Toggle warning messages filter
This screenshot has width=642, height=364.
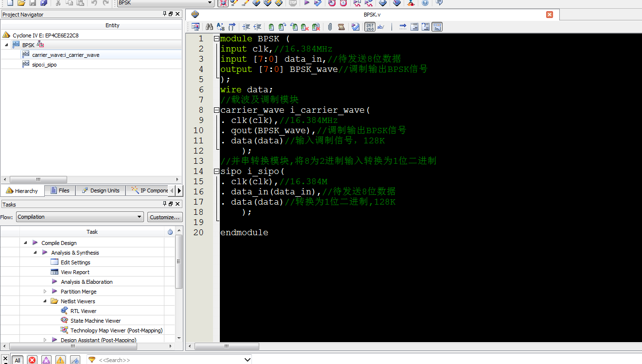(x=60, y=360)
